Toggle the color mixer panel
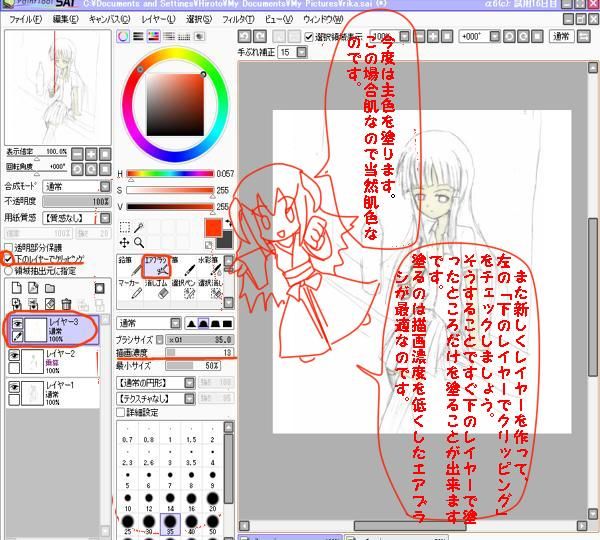This screenshot has height=540, width=600. (x=169, y=36)
